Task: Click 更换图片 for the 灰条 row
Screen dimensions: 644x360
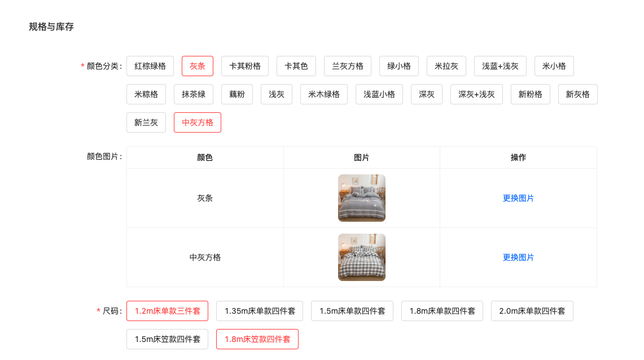Action: (518, 198)
